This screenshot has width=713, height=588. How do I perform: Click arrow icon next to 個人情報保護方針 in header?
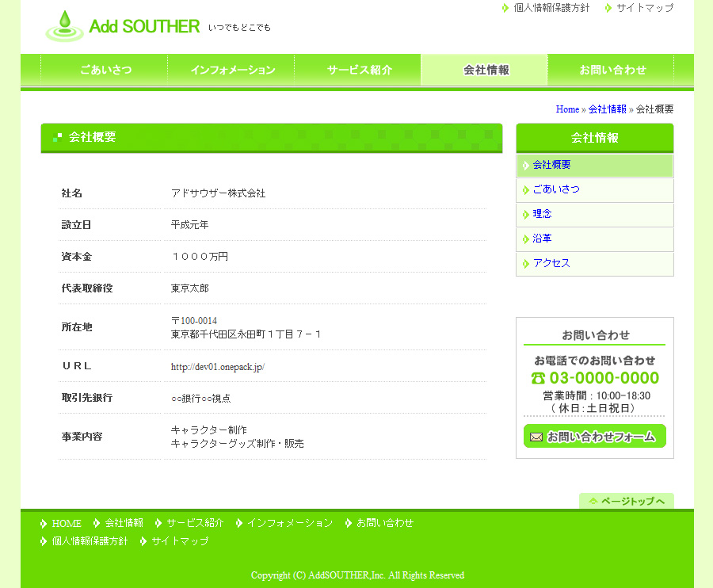(505, 8)
